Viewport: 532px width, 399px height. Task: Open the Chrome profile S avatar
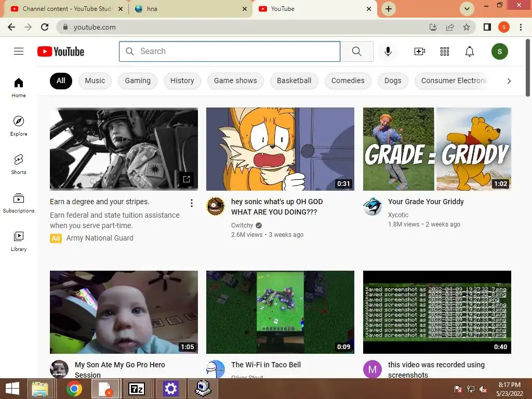point(504,27)
